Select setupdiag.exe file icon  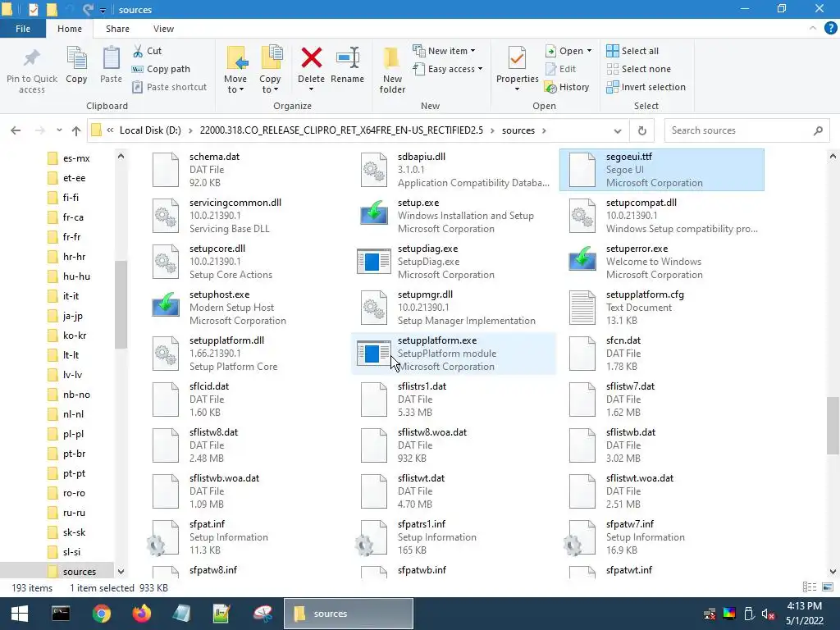pos(373,262)
